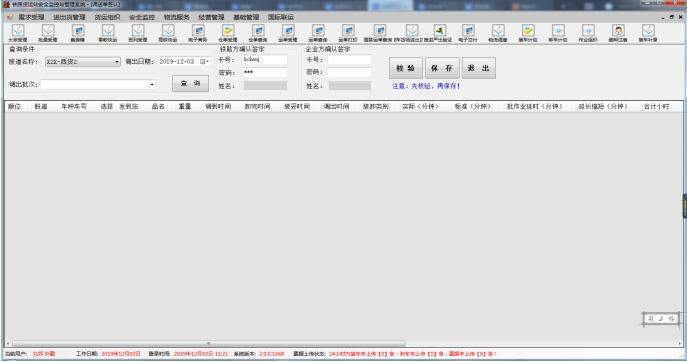This screenshot has width=687, height=362.
Task: Click the enterprise-side 卡号 input field
Action: click(x=349, y=60)
